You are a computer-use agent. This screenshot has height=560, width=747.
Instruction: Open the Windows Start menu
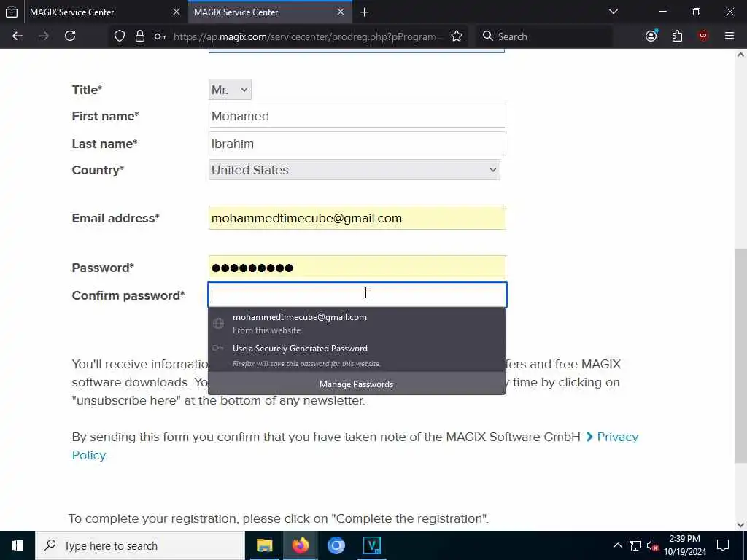click(18, 545)
